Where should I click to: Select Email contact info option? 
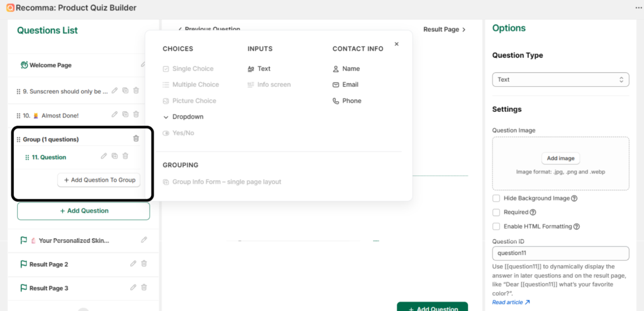coord(350,84)
